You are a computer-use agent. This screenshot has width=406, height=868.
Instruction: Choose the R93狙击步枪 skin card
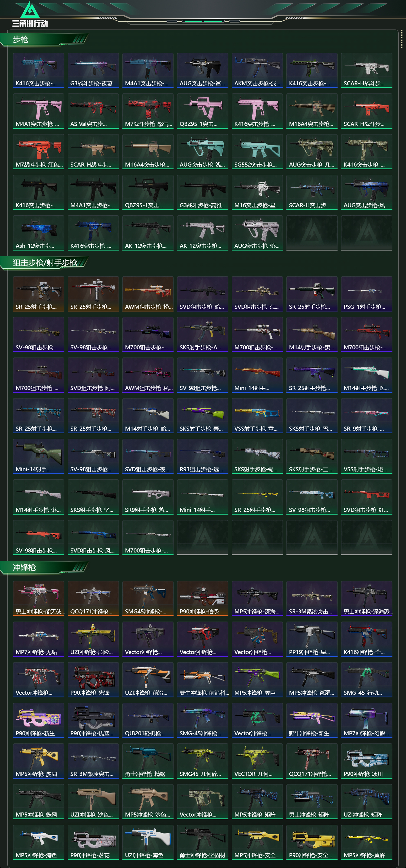(x=202, y=456)
